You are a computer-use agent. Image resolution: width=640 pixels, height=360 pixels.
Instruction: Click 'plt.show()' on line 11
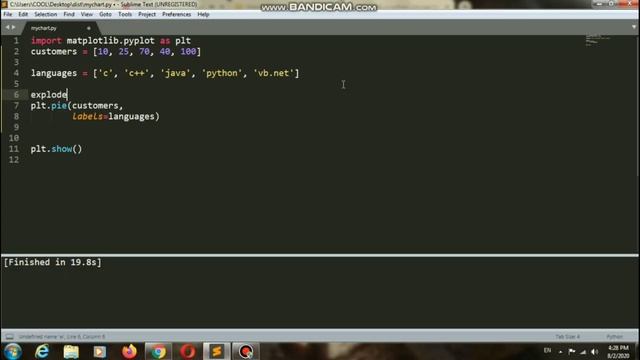56,149
